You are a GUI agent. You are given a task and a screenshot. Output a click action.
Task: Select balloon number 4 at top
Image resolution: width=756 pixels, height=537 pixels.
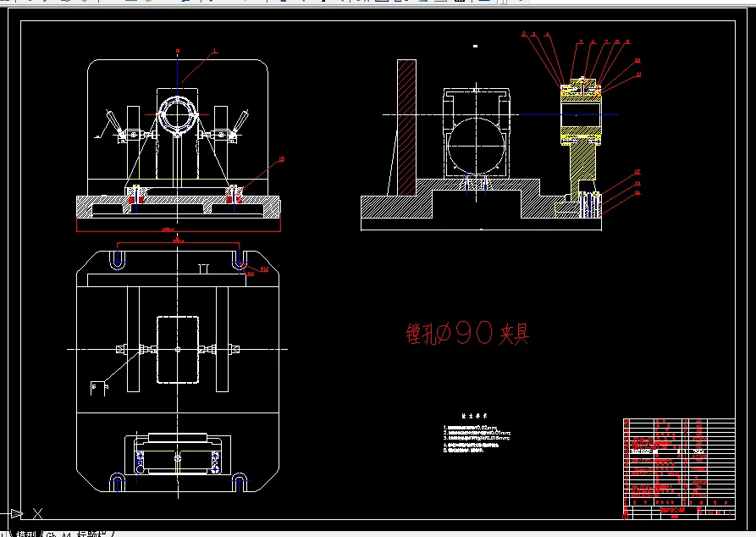pyautogui.click(x=547, y=34)
